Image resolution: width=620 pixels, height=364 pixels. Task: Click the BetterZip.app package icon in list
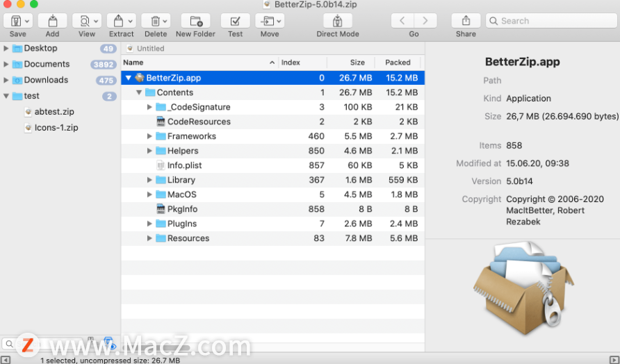point(139,78)
